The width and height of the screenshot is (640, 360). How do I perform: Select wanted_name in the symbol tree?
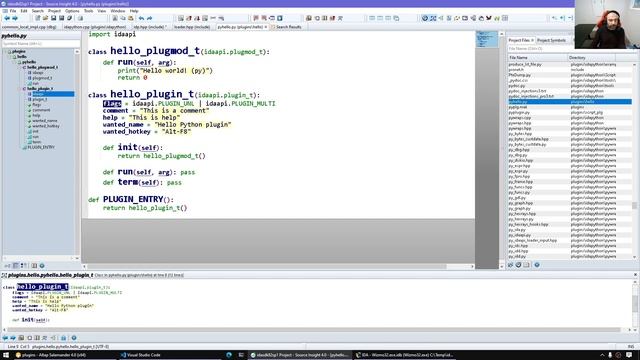pos(45,120)
